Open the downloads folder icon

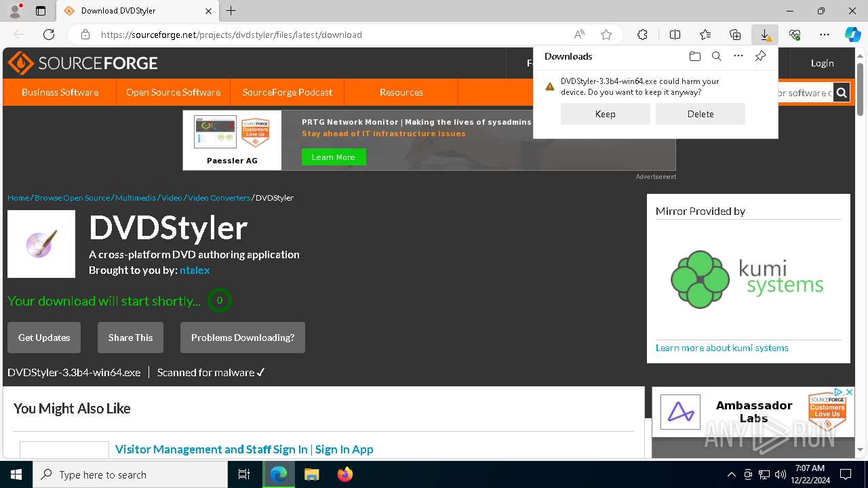[694, 56]
